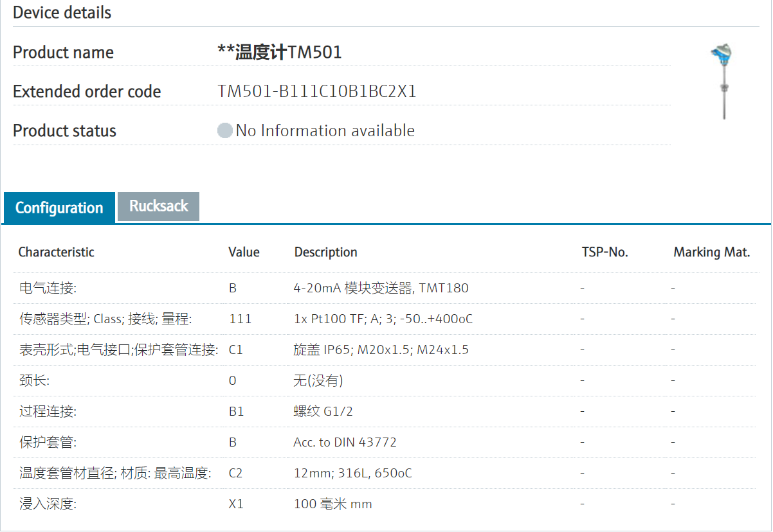The width and height of the screenshot is (773, 532).
Task: Click the product name 温度计TM501
Action: tap(280, 53)
